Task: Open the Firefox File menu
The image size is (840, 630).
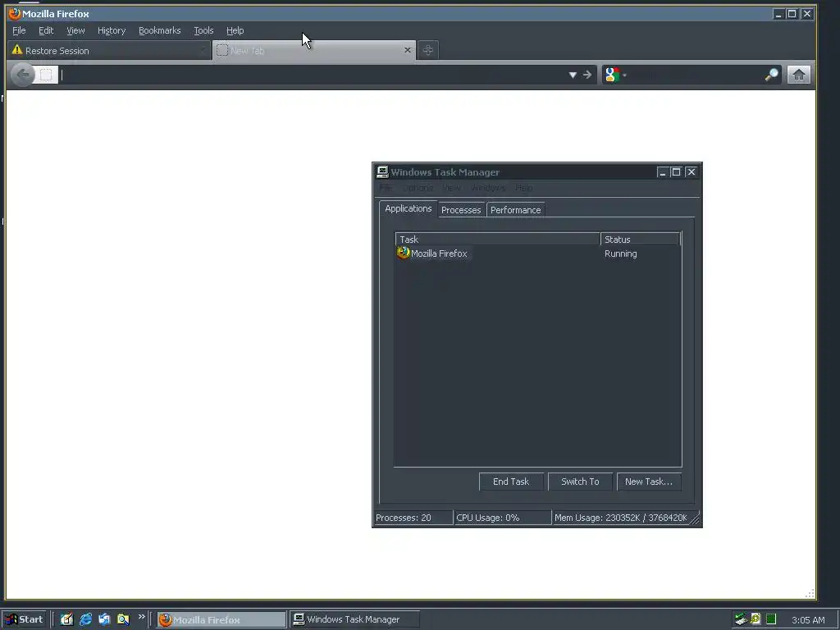Action: point(19,30)
